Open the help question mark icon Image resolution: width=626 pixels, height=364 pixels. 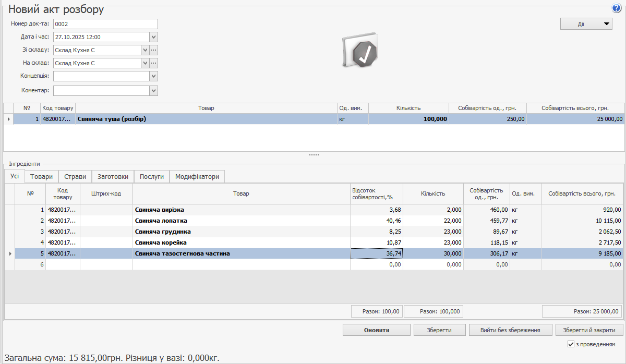tap(616, 8)
